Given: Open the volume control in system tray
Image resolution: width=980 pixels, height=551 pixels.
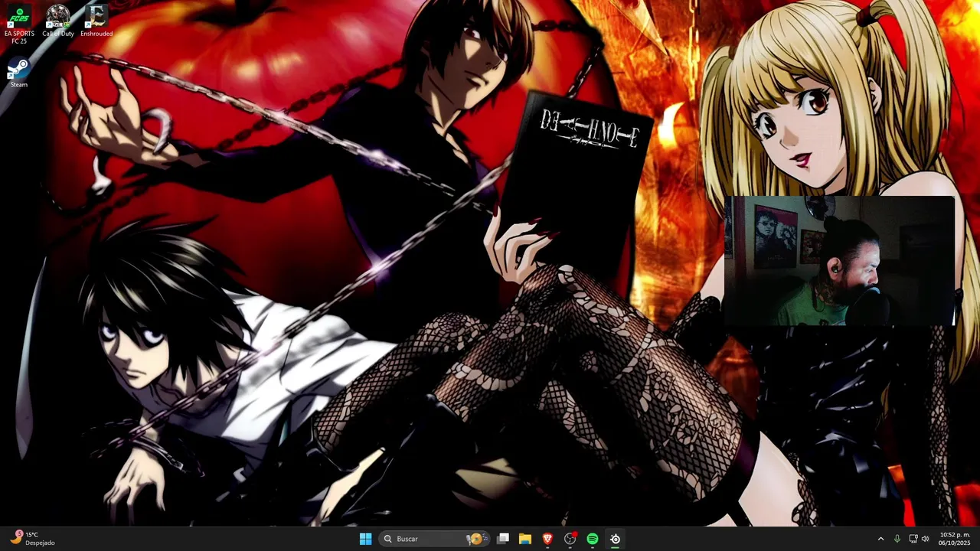Looking at the screenshot, I should [x=925, y=539].
